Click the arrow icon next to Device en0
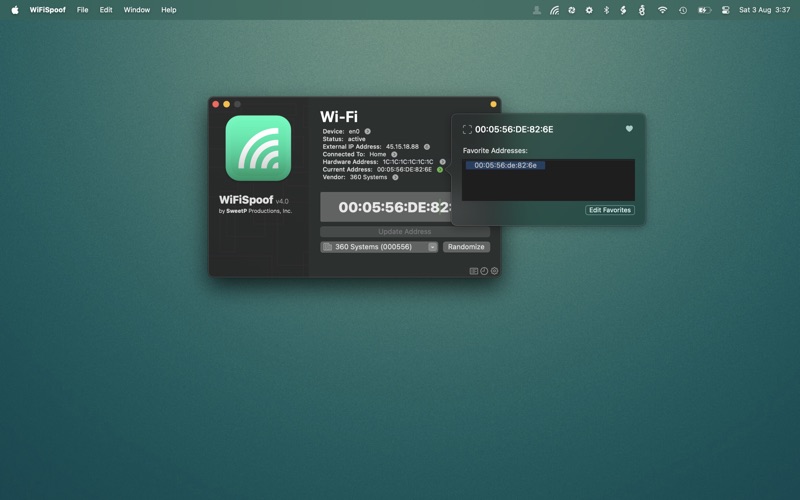The width and height of the screenshot is (800, 500). point(367,131)
